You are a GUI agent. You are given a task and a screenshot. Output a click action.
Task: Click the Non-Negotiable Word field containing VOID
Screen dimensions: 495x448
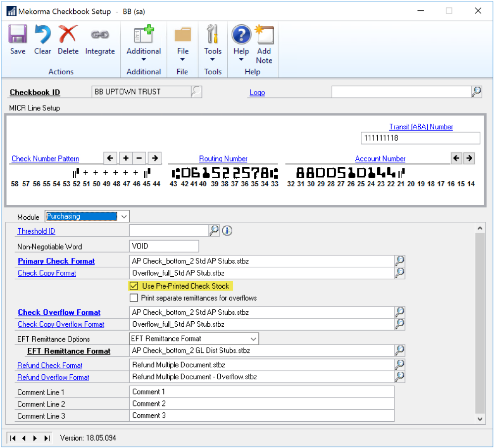click(x=164, y=246)
